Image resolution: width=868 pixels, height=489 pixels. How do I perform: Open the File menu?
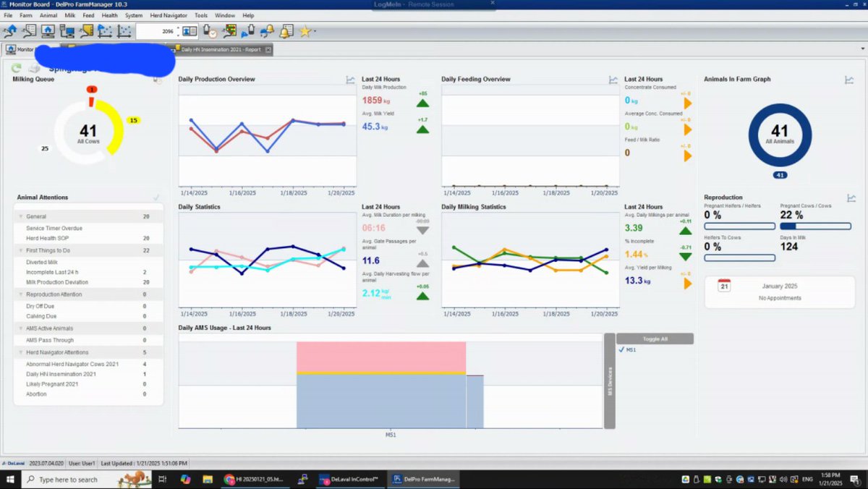point(8,15)
